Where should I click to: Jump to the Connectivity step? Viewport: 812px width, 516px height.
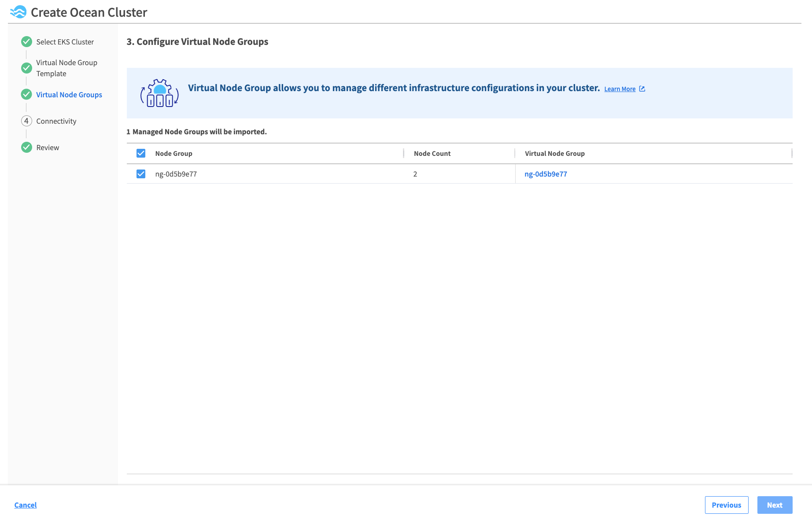[56, 121]
